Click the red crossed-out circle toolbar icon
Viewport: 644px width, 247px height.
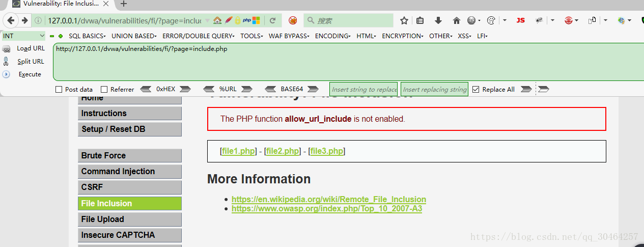[x=293, y=20]
